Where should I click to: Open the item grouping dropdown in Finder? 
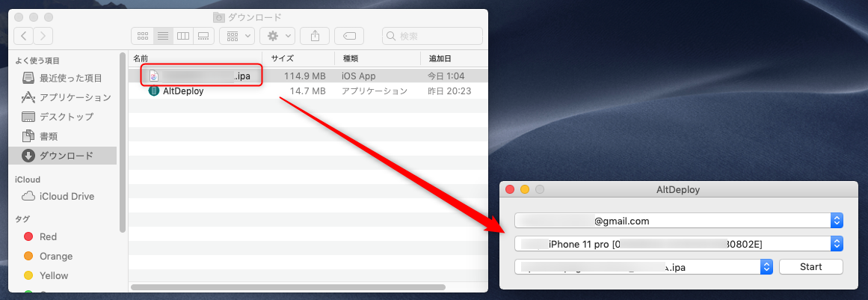[x=237, y=36]
